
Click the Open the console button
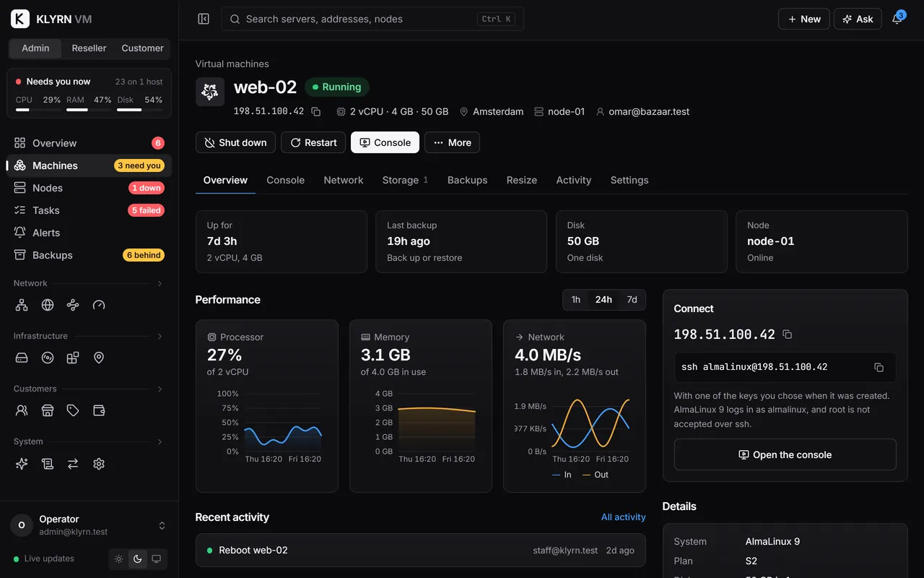[x=785, y=454]
